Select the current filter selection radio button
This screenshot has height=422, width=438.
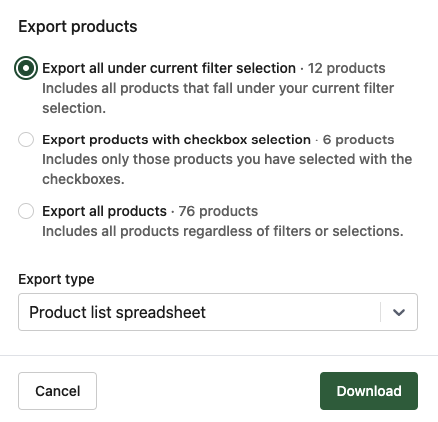[26, 68]
